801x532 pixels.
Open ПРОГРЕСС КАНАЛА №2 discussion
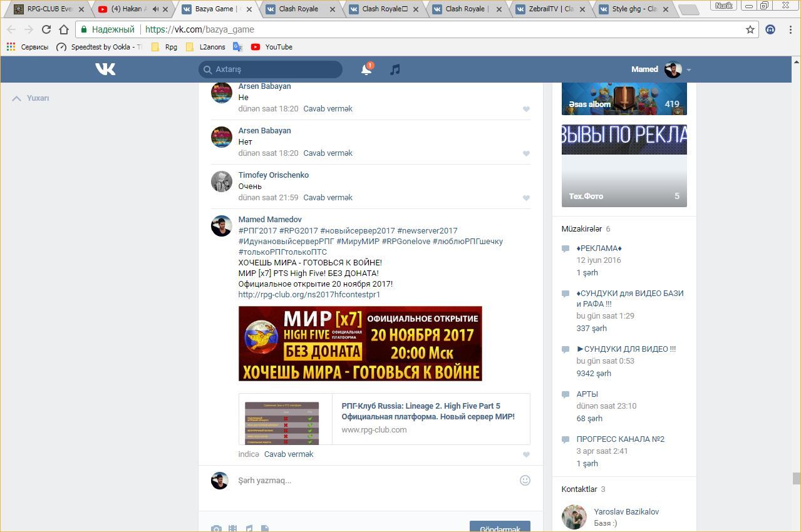[x=621, y=439]
